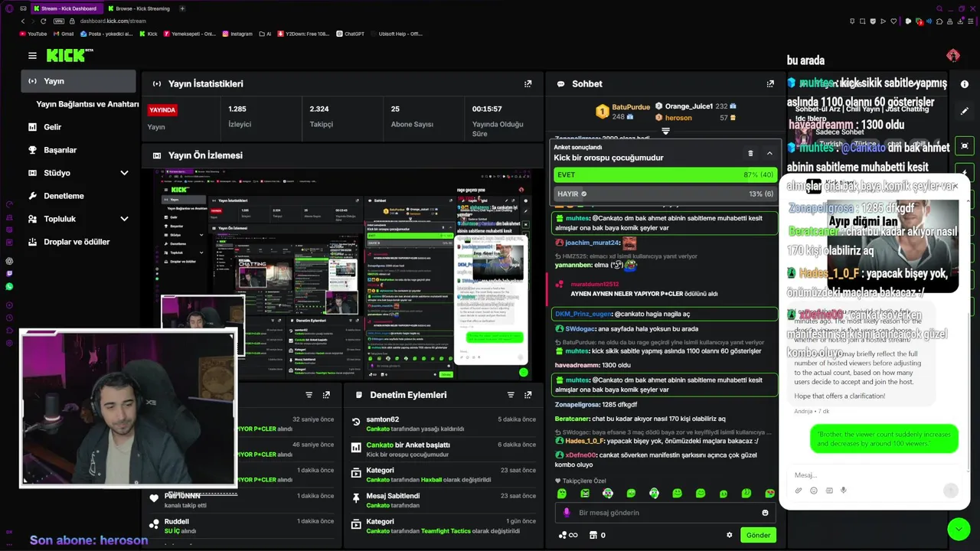This screenshot has width=980, height=551.
Task: Open the Gmail bookmark
Action: [64, 34]
